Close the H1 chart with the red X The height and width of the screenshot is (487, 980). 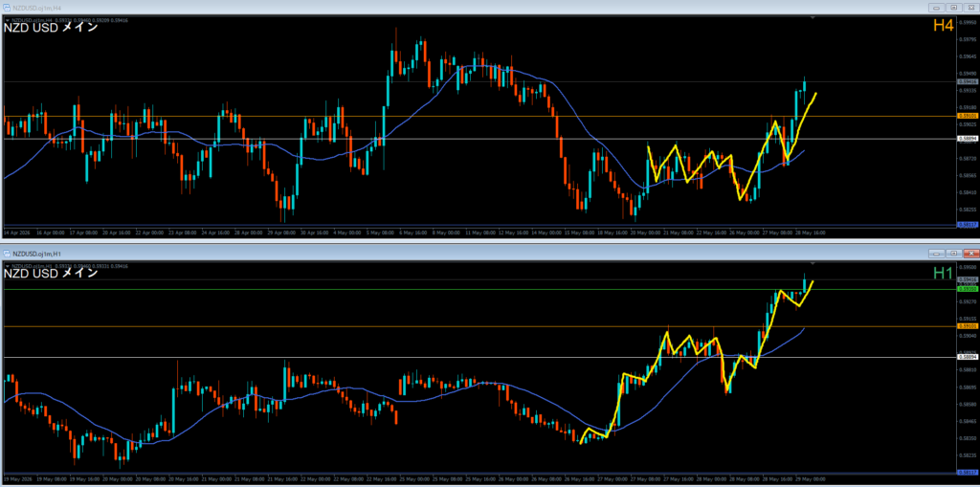click(x=970, y=254)
